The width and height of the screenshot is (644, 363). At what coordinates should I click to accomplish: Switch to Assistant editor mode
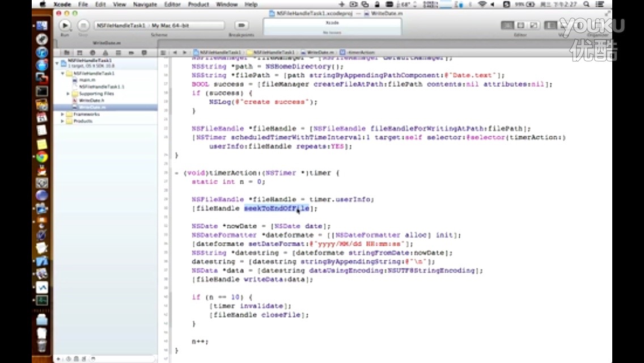coord(520,26)
